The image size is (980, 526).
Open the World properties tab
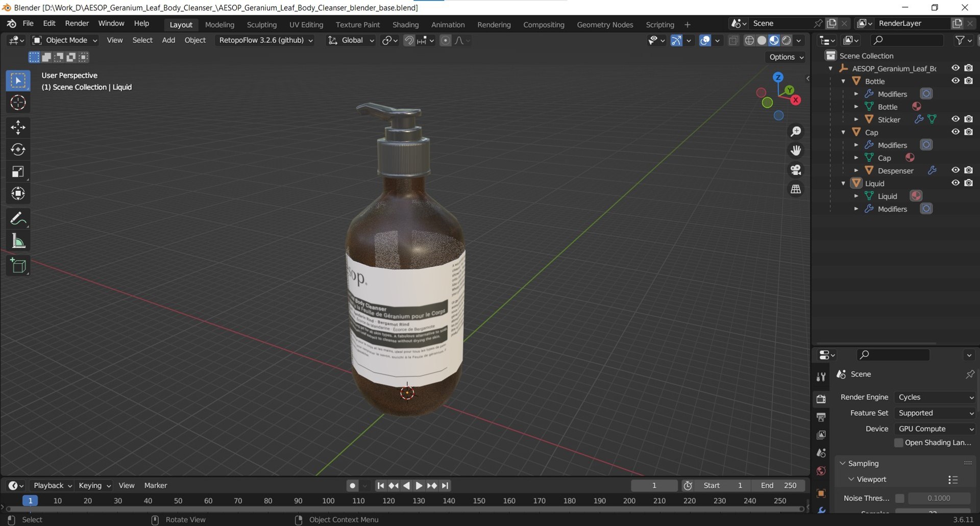coord(821,471)
